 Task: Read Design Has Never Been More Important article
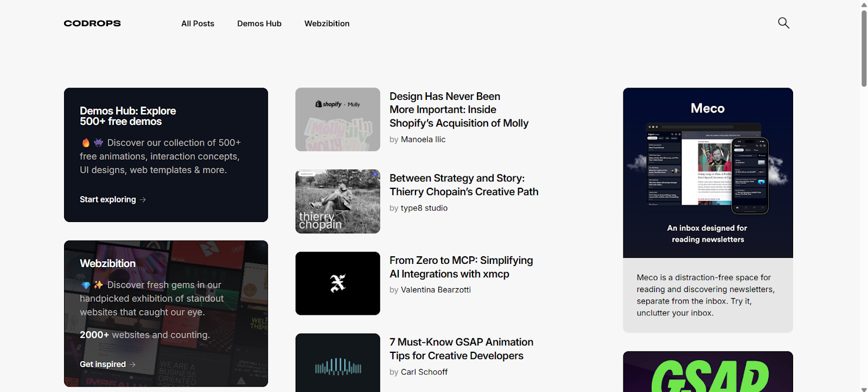459,110
